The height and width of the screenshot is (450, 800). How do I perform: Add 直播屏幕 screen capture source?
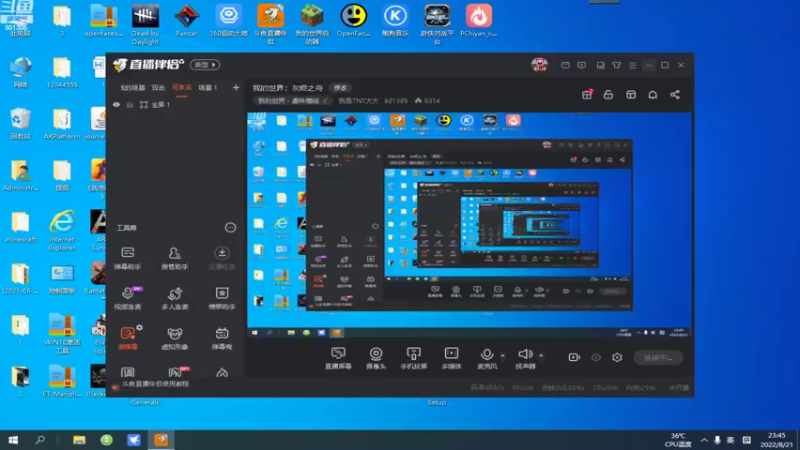[338, 358]
